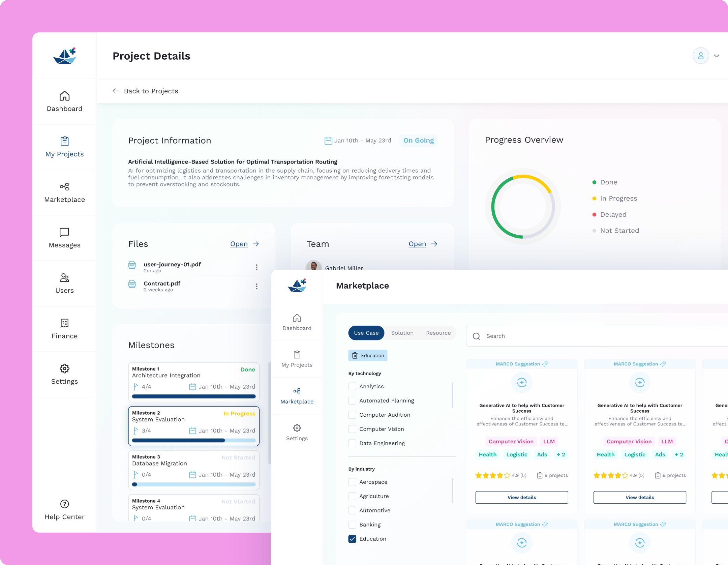Expand the account dropdown chevron
The width and height of the screenshot is (728, 565).
717,56
